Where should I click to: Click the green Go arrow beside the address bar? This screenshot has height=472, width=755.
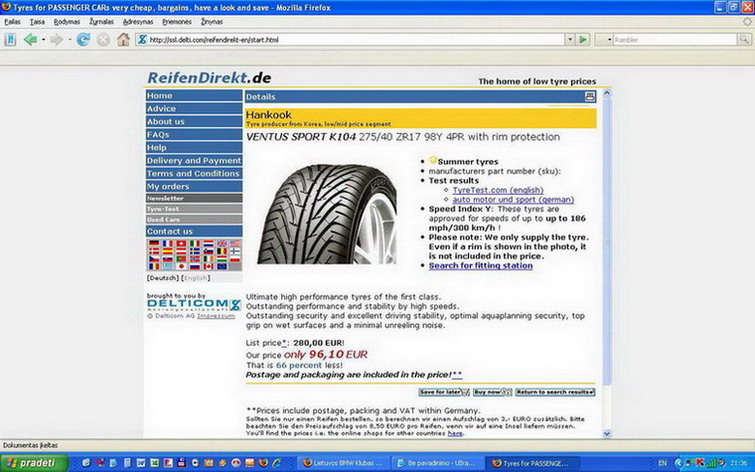(583, 39)
